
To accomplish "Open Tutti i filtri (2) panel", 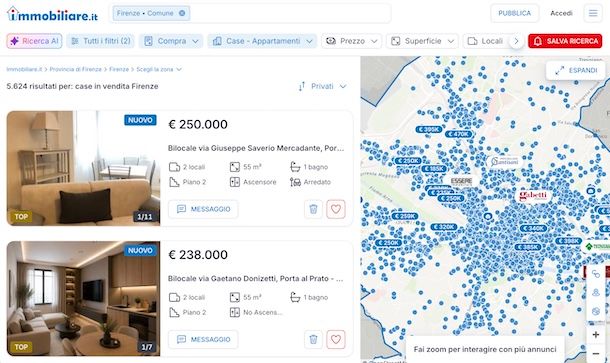I will pos(100,41).
